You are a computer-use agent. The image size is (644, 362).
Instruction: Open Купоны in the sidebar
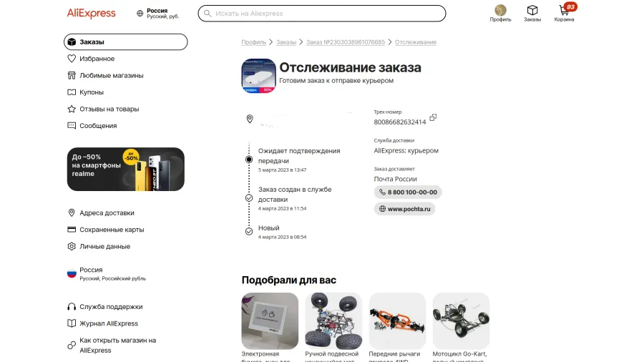85,92
